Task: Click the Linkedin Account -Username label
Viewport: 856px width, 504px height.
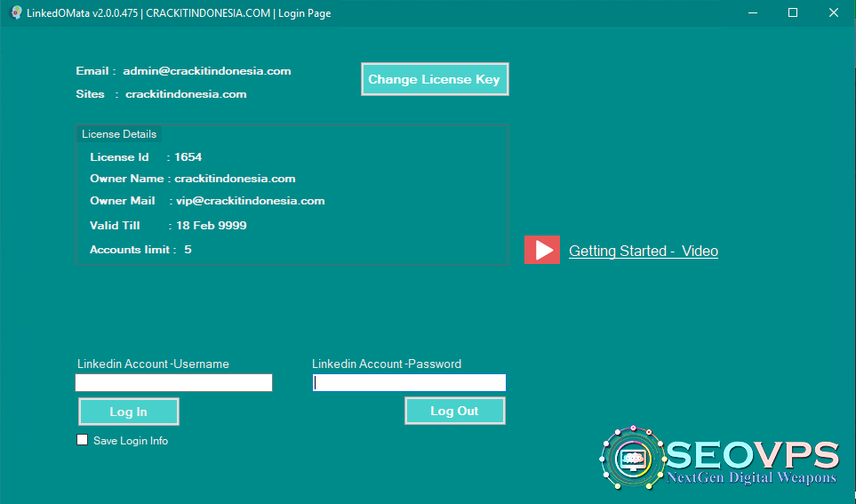Action: coord(154,364)
